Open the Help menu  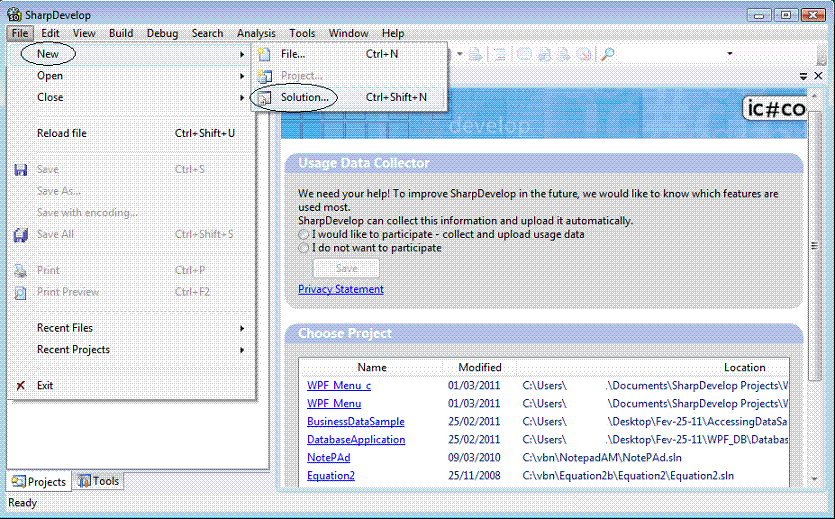(393, 33)
